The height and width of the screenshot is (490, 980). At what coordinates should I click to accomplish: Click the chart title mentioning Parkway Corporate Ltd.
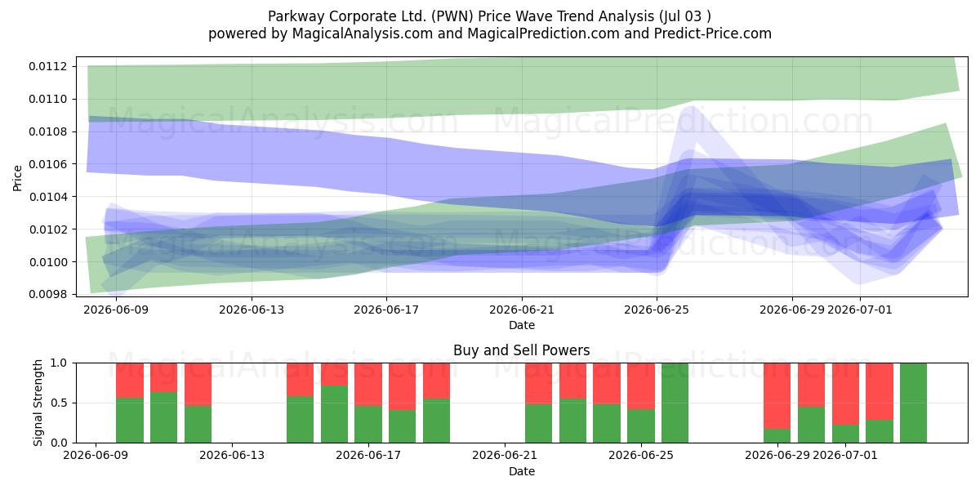(490, 16)
